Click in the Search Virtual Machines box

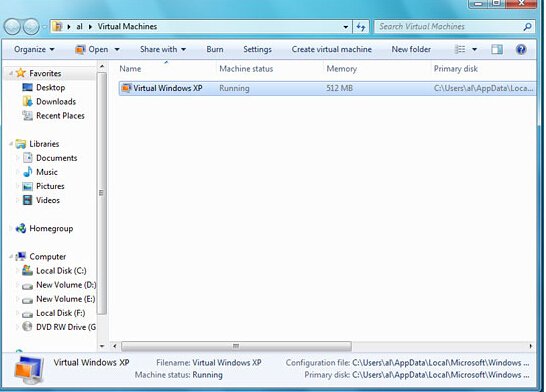[449, 27]
